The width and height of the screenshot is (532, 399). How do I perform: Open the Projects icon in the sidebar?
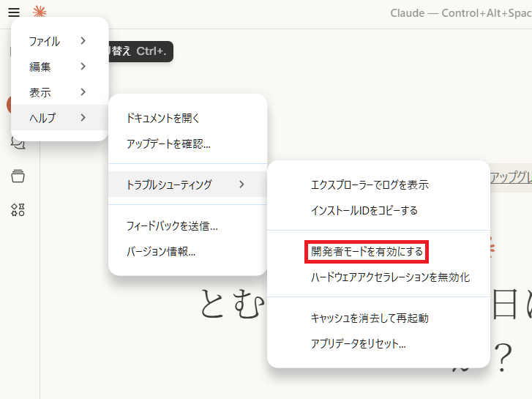click(x=18, y=176)
